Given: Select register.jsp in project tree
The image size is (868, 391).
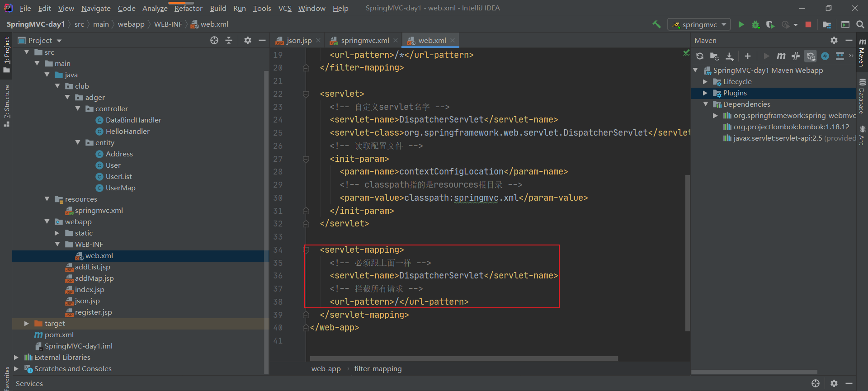Looking at the screenshot, I should click(x=93, y=312).
